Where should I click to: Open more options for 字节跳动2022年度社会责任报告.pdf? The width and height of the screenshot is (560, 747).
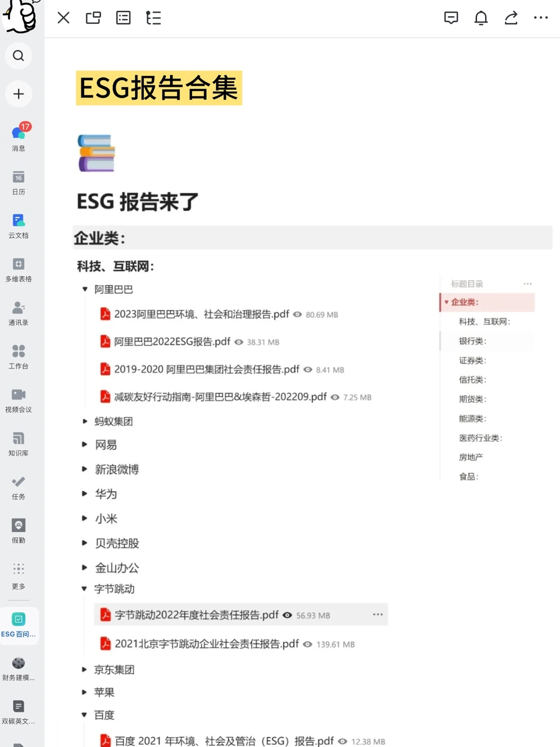[x=377, y=615]
